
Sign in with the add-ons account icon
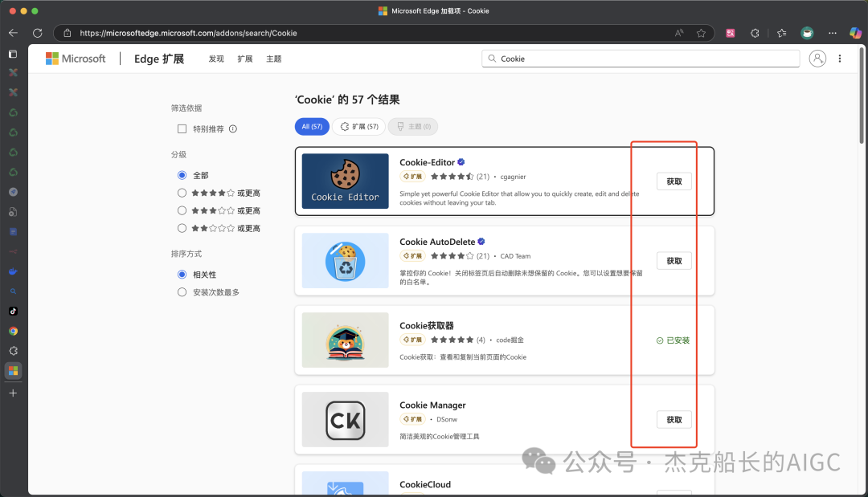tap(817, 59)
